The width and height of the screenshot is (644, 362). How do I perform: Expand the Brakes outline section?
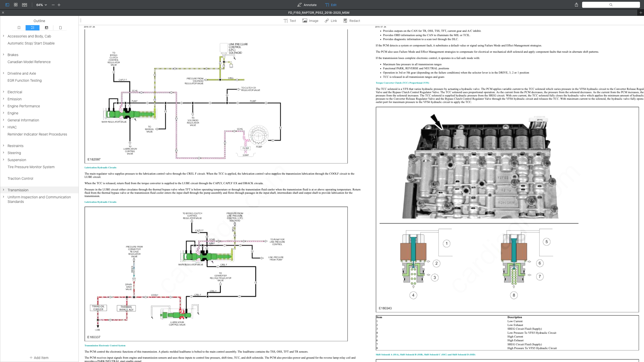click(4, 55)
